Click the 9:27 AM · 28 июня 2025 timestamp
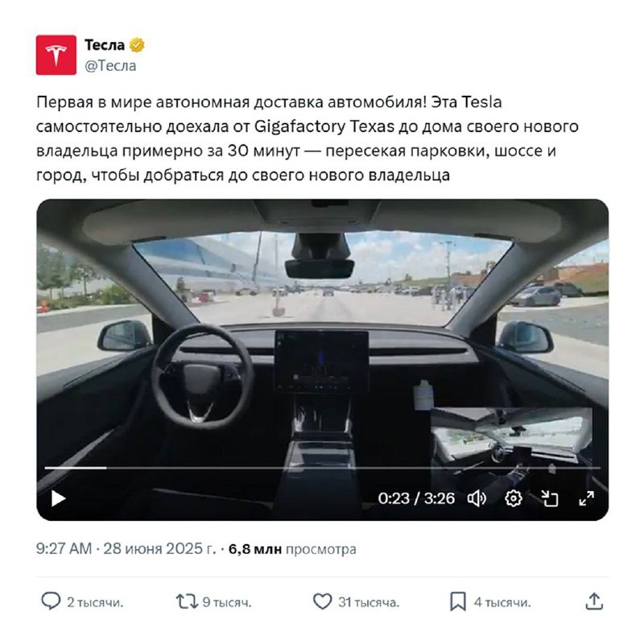The width and height of the screenshot is (644, 644). (126, 549)
